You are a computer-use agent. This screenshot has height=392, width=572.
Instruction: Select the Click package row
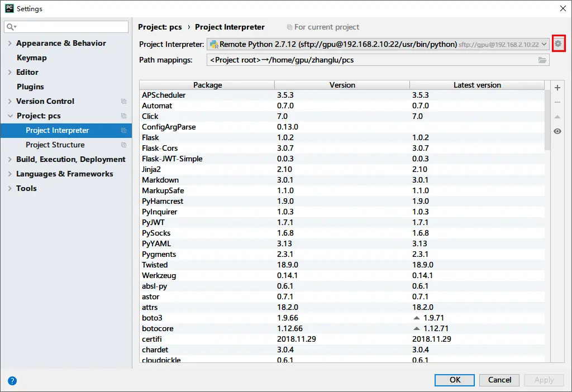pos(342,116)
